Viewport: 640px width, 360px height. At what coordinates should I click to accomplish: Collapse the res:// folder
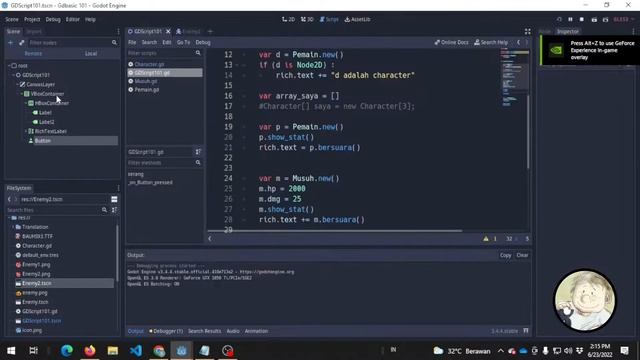point(9,218)
